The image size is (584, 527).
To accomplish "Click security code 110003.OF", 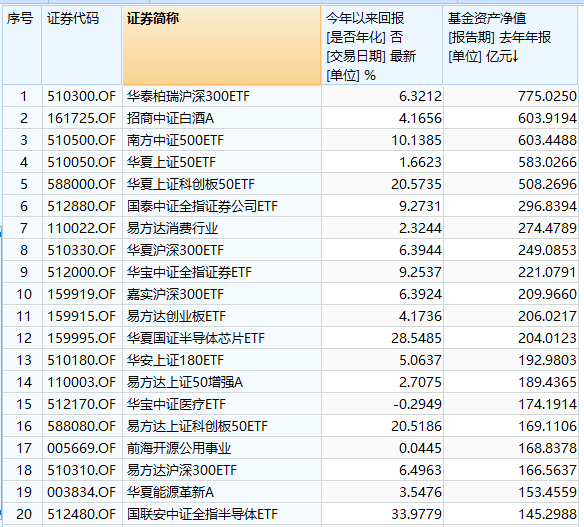I will 82,382.
